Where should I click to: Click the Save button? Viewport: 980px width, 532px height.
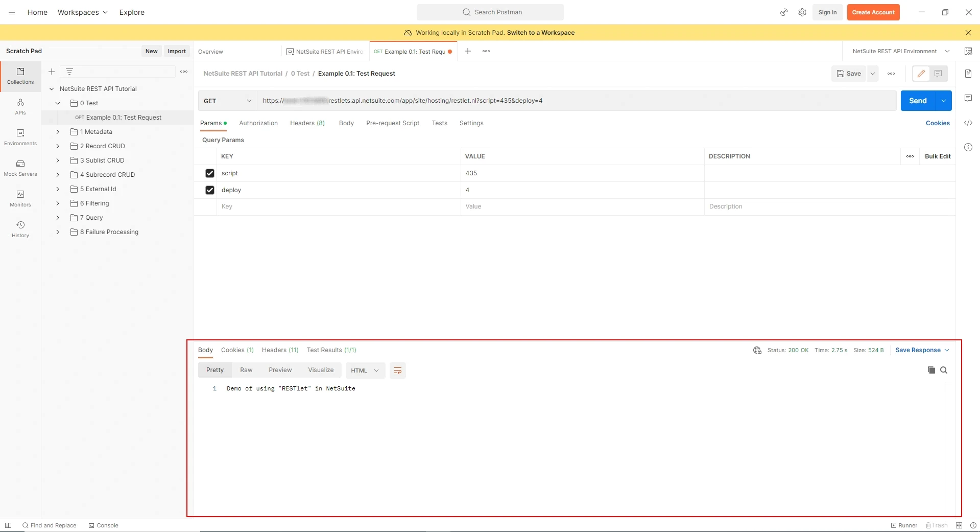(849, 74)
